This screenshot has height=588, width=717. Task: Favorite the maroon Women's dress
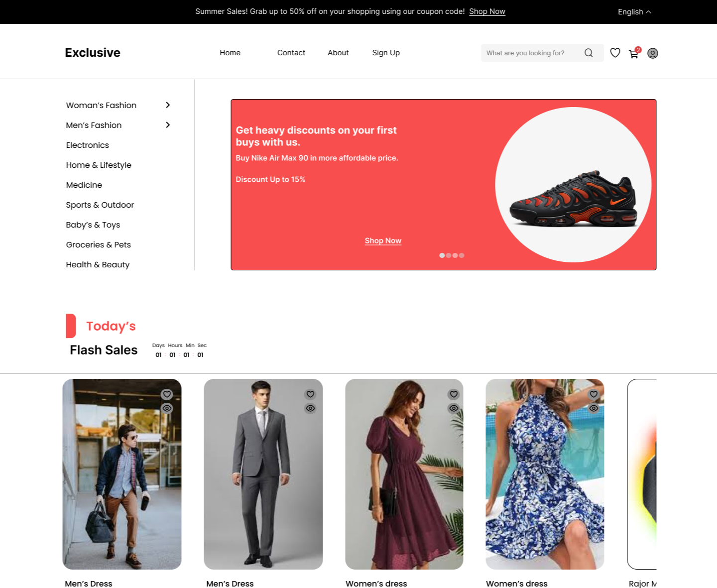454,394
